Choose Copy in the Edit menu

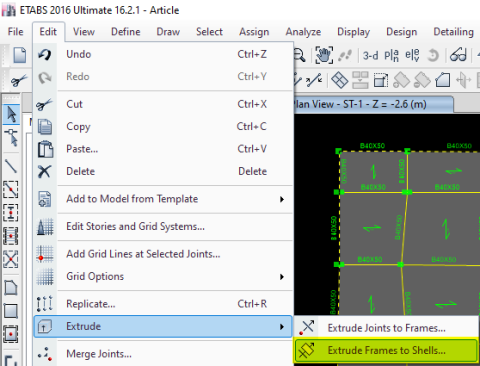coord(163,126)
